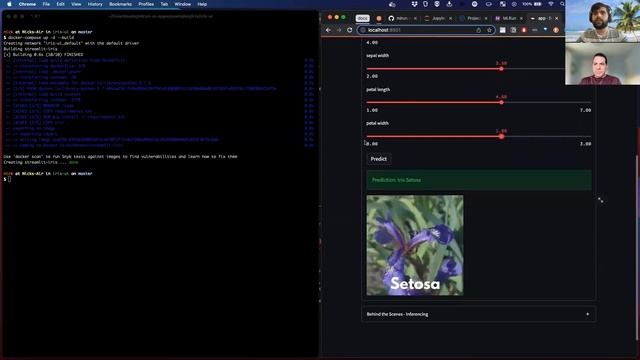The height and width of the screenshot is (360, 640).
Task: Click the sepal width slider handle
Action: (501, 69)
